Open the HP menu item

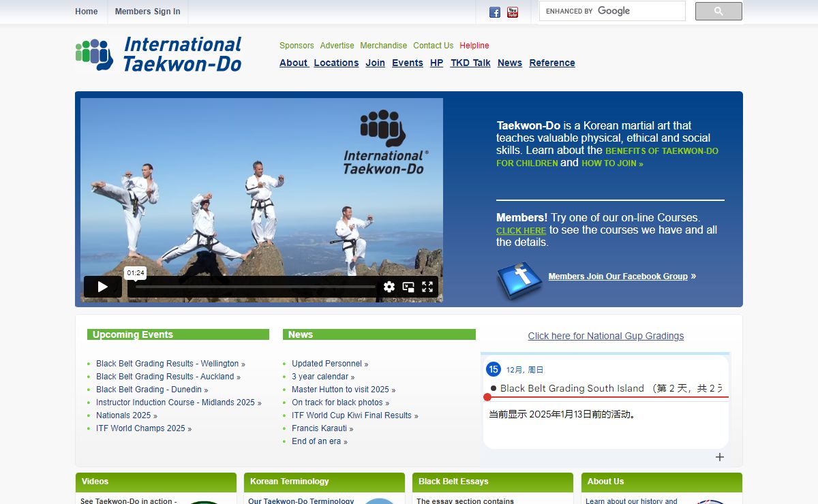[436, 63]
